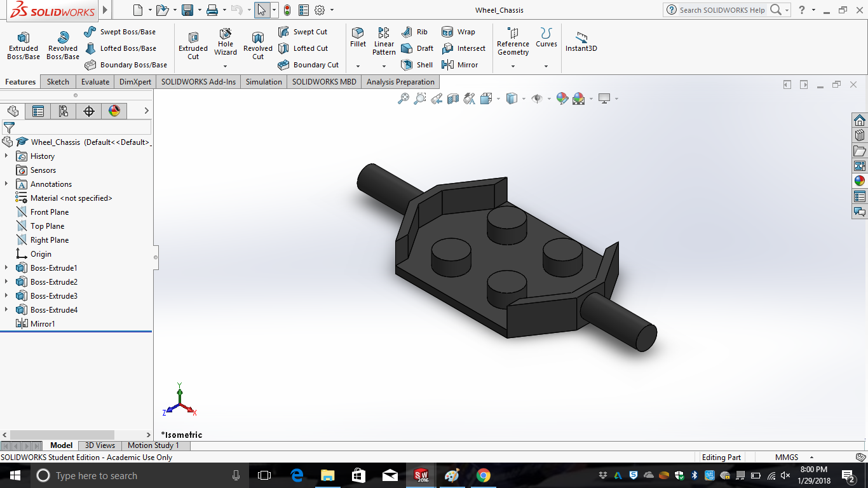Click Lofted Boss/Base feature

[119, 48]
